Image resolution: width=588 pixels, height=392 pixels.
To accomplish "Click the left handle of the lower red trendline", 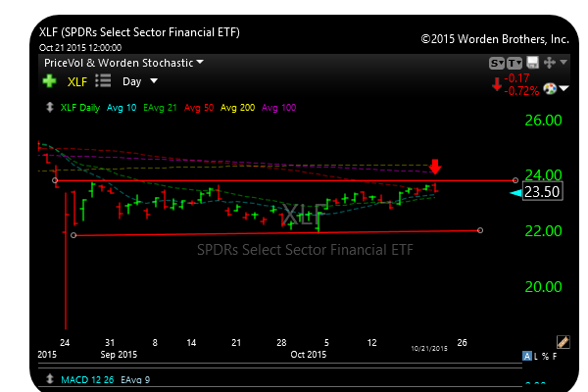I will [x=73, y=235].
